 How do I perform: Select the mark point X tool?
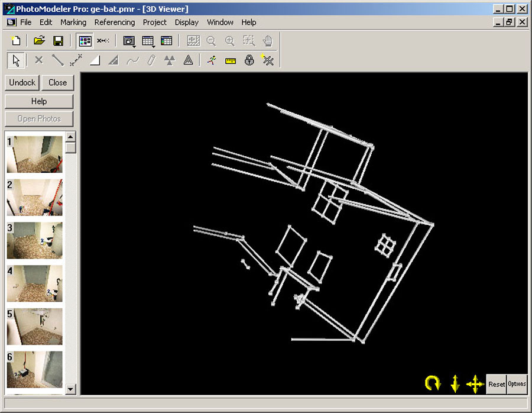click(x=39, y=60)
